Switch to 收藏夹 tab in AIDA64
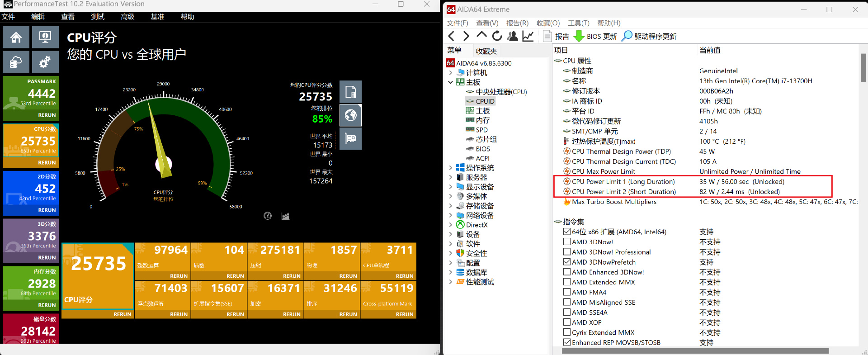 (486, 51)
